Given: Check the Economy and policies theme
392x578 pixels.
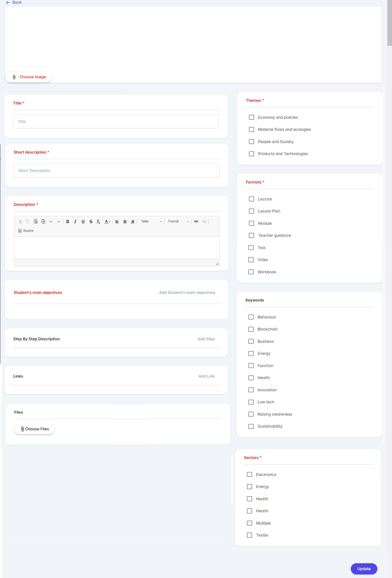Looking at the screenshot, I should click(x=251, y=117).
